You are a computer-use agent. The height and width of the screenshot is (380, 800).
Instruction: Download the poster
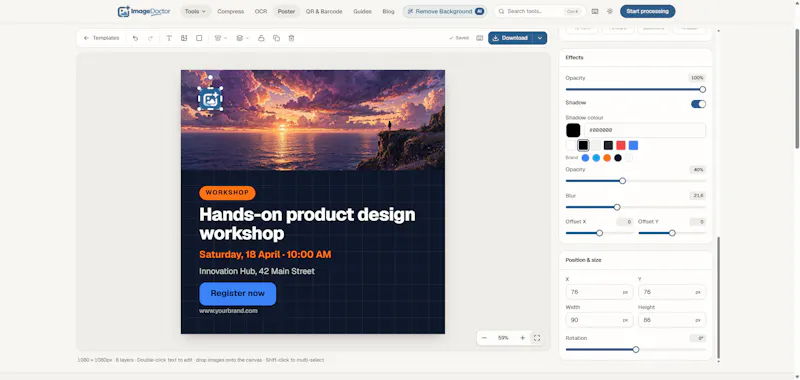click(511, 38)
